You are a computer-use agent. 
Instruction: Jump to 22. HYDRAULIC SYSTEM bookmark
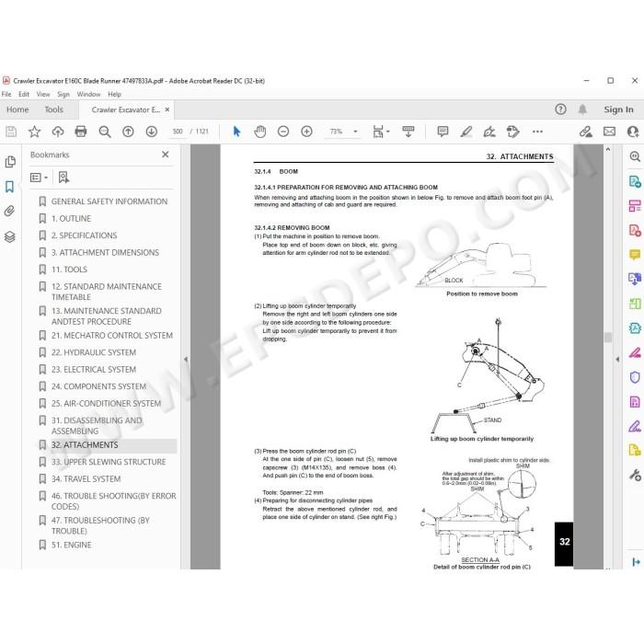coord(94,352)
